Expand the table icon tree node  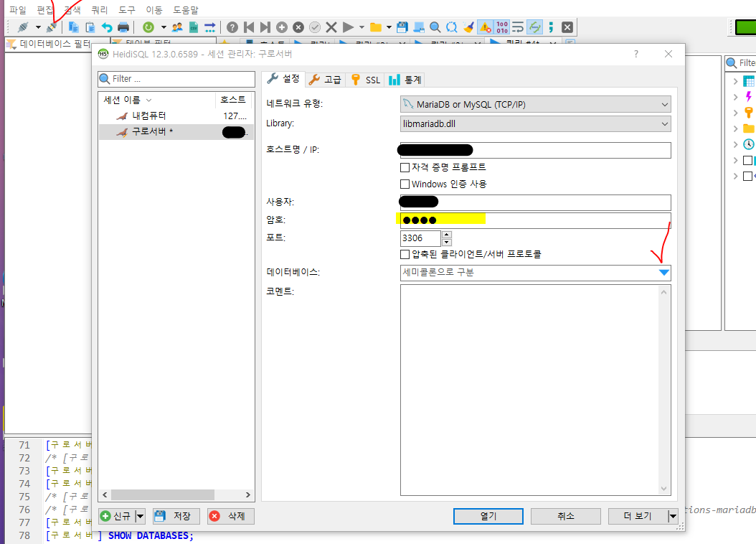735,81
